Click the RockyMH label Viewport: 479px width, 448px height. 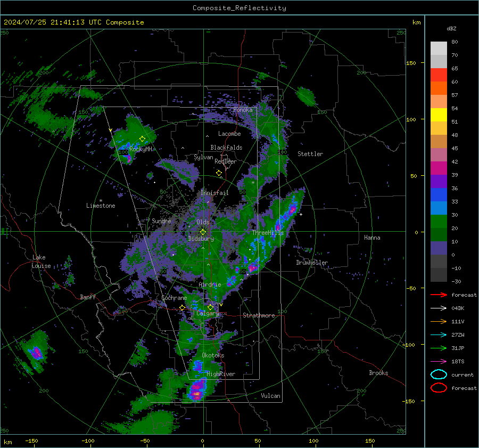tap(141, 149)
